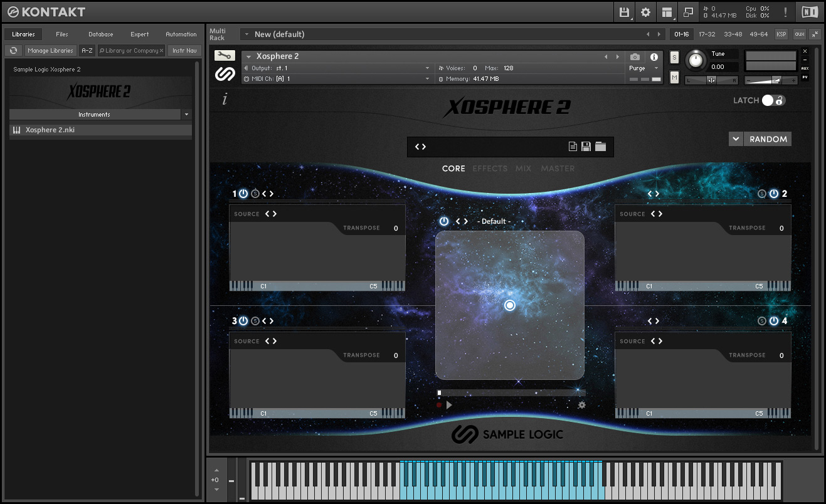This screenshot has height=504, width=826.
Task: Select rack page 17-32
Action: pyautogui.click(x=707, y=34)
